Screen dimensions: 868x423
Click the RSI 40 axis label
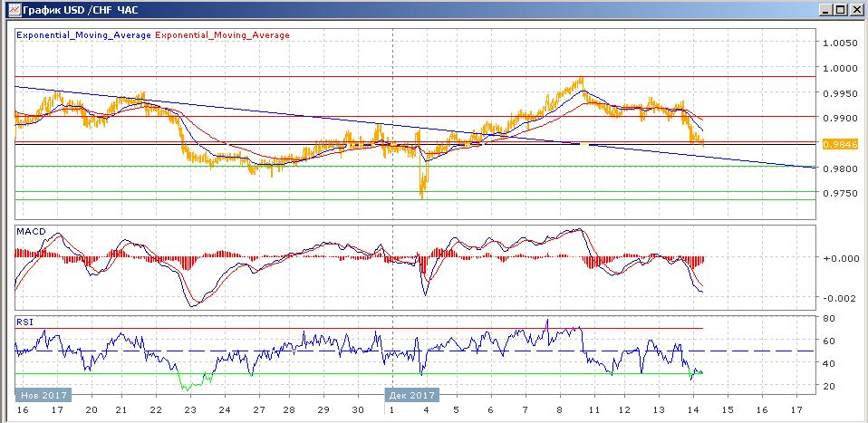click(829, 363)
